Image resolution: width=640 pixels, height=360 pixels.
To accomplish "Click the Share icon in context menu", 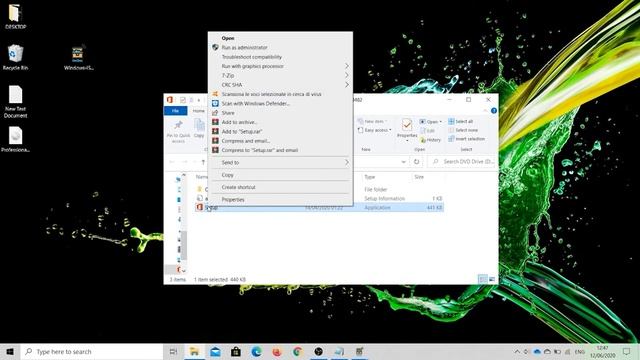I will point(215,113).
